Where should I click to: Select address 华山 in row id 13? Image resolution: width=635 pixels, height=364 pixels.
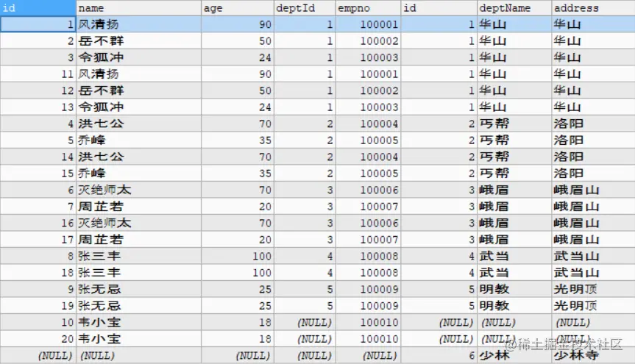point(593,107)
